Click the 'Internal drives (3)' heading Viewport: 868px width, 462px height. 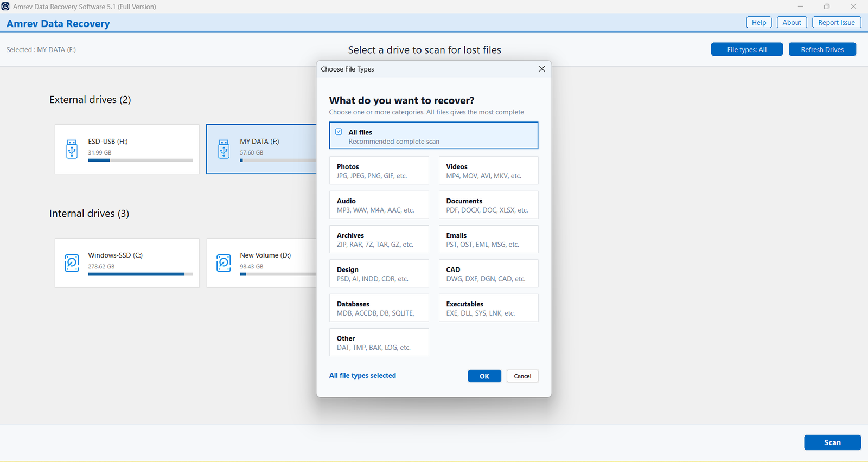89,214
